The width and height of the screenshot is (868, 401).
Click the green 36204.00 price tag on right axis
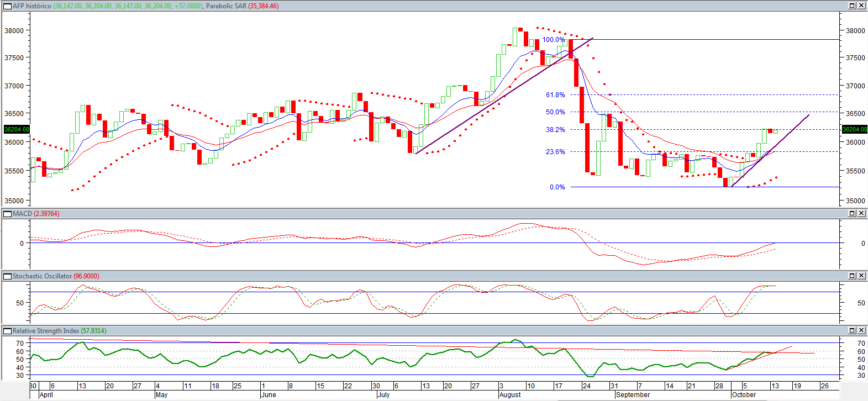[854, 129]
